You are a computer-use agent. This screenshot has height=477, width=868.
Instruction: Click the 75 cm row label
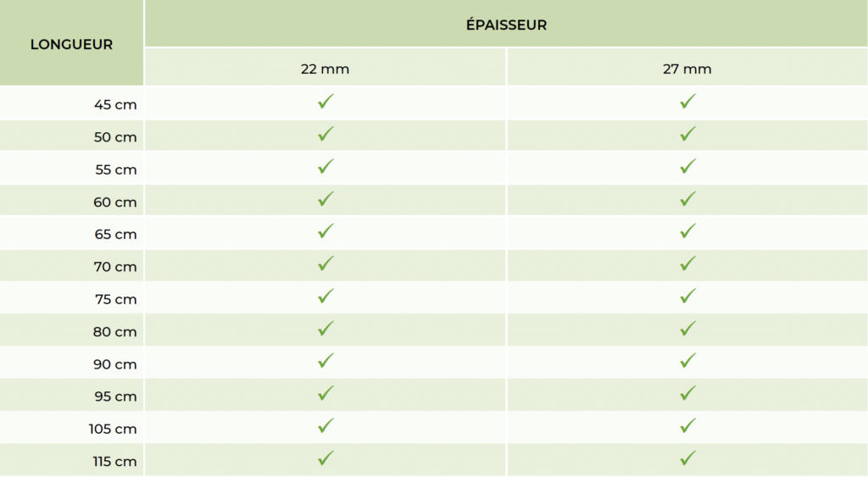tap(115, 299)
